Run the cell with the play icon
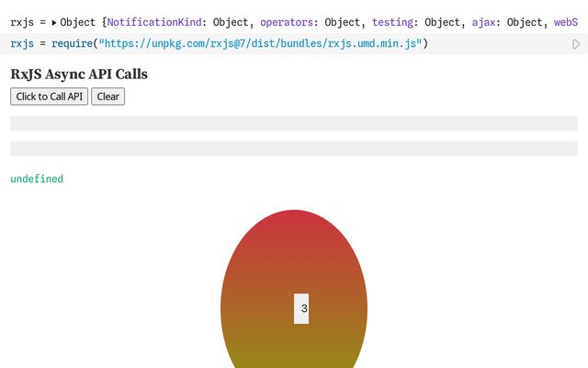The height and width of the screenshot is (368, 588). click(576, 44)
